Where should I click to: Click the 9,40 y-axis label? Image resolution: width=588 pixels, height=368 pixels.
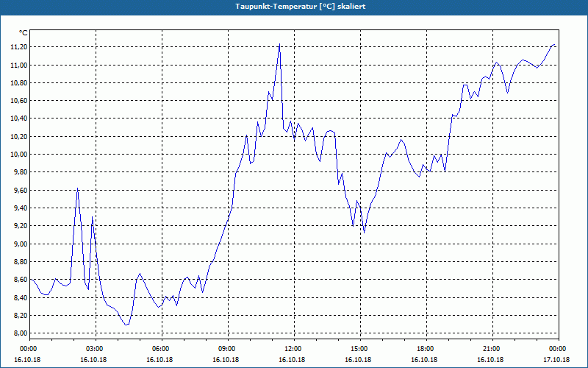click(x=21, y=208)
